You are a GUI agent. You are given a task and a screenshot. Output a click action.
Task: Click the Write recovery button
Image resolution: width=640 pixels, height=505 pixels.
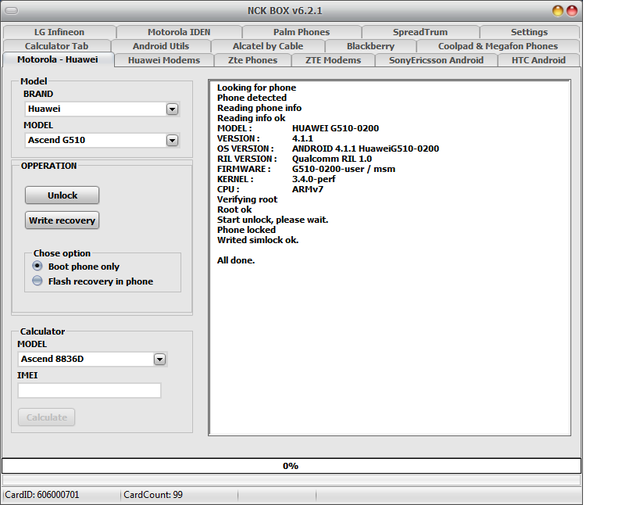tap(62, 220)
